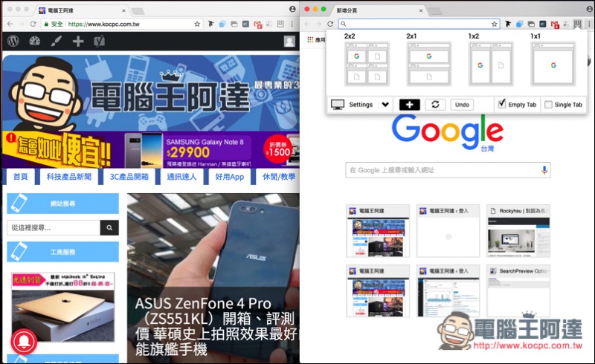This screenshot has height=364, width=595.
Task: Open Tab Resize extension icon in left window
Action: coord(280,24)
